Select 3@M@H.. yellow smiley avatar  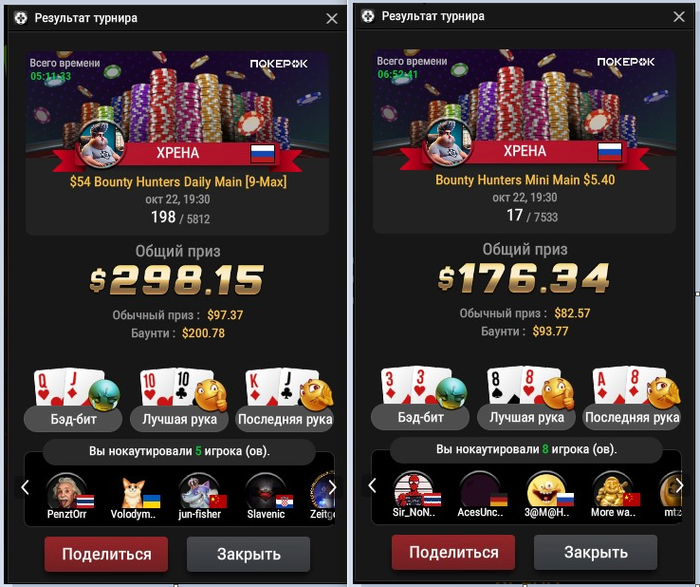546,490
